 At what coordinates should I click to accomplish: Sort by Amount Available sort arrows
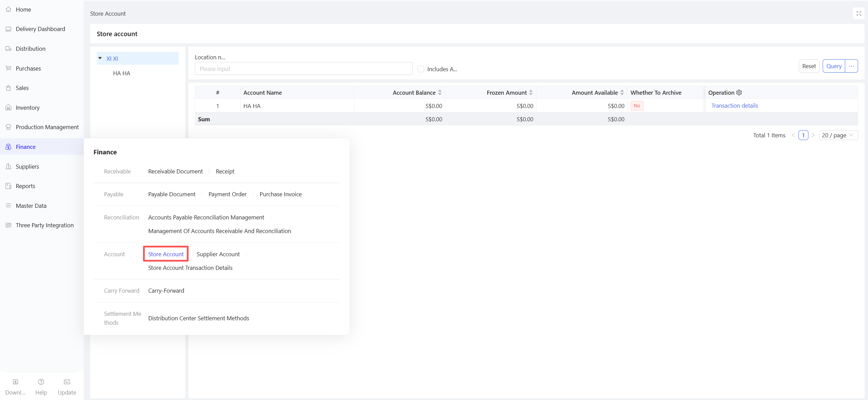click(x=622, y=93)
